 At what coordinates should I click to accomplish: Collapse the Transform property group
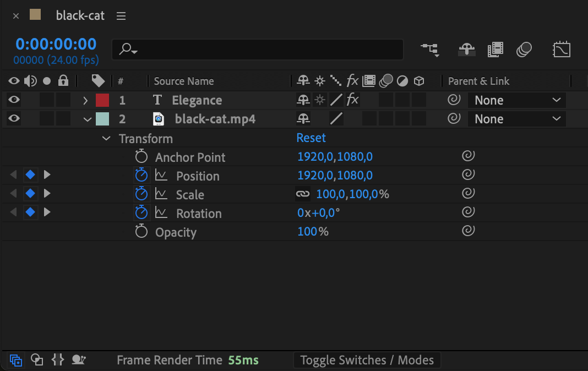pos(106,138)
